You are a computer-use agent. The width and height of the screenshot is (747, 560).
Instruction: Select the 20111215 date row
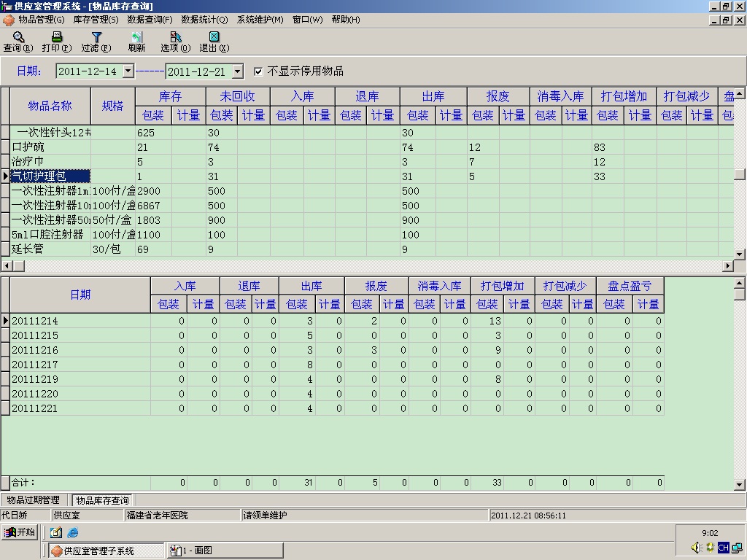coord(333,335)
